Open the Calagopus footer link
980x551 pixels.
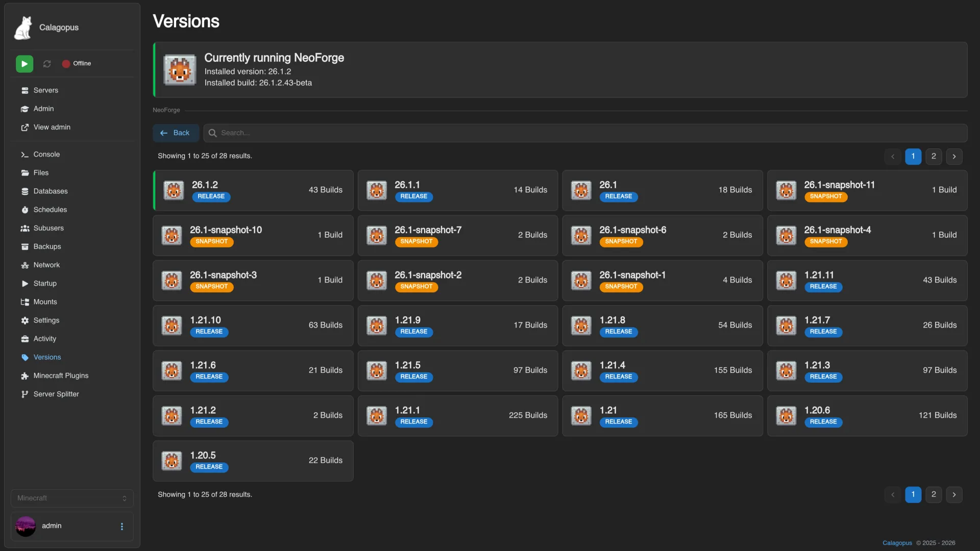(x=897, y=543)
